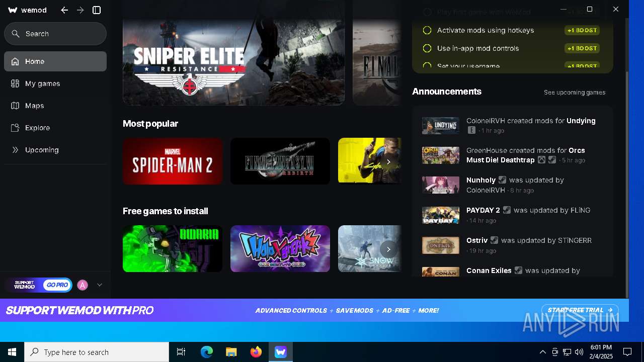This screenshot has height=362, width=644.
Task: Click the taskbar search box
Action: [97, 352]
